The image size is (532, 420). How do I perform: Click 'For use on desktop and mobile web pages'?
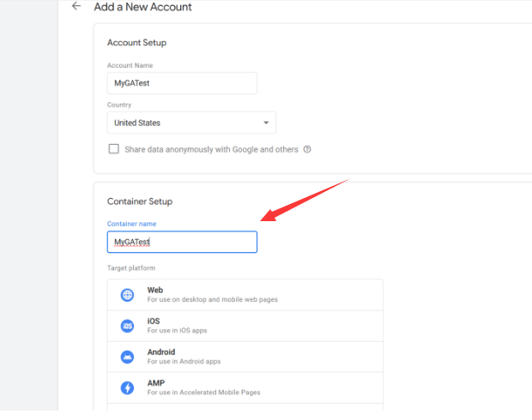click(x=212, y=300)
